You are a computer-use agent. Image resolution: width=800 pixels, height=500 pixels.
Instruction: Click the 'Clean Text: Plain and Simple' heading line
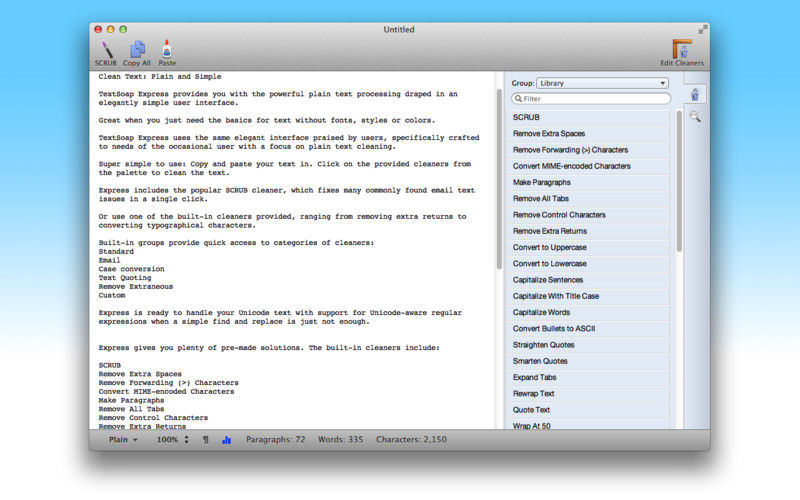[x=160, y=77]
